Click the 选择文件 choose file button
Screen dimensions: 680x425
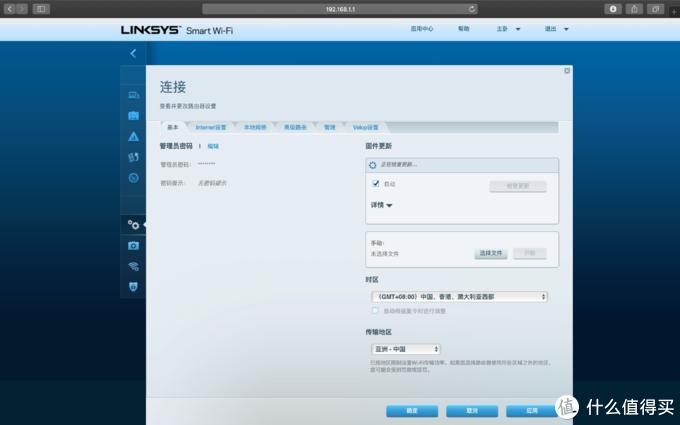tap(491, 253)
